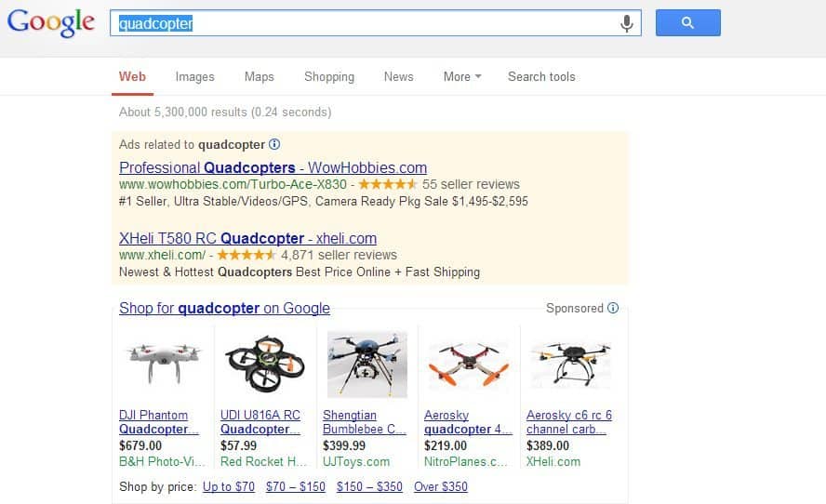Click Shop for quadcopter on Google
826x504 pixels.
[224, 308]
